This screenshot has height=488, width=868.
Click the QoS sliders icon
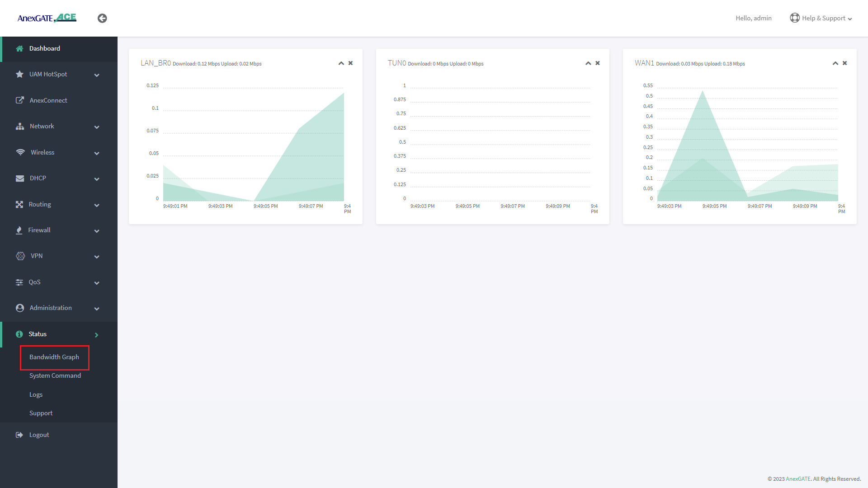click(x=19, y=282)
